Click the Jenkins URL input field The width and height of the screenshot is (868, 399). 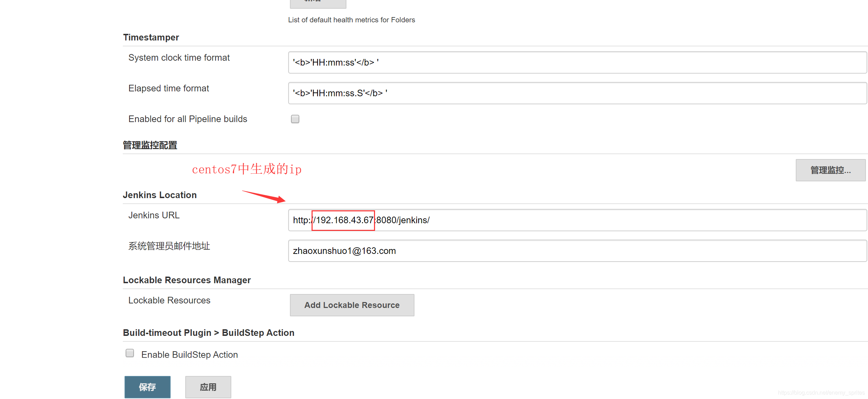[x=577, y=220]
